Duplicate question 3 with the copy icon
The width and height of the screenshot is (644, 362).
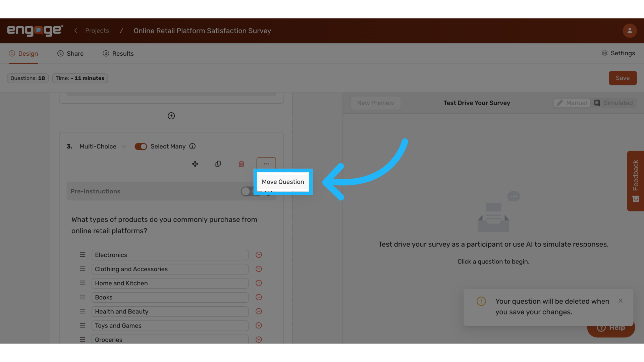[x=218, y=164]
